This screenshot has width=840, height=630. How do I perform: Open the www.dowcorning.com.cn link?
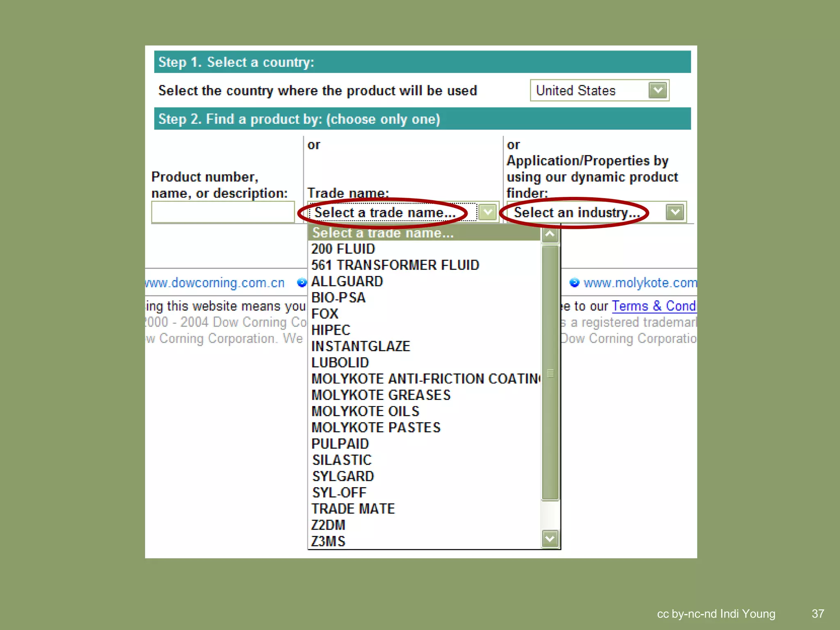[x=215, y=283]
